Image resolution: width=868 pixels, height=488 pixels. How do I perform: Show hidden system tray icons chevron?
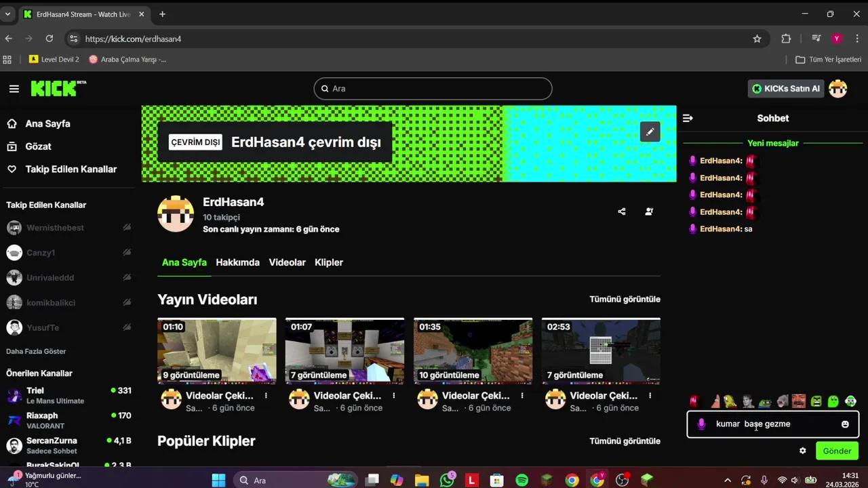[x=727, y=480]
